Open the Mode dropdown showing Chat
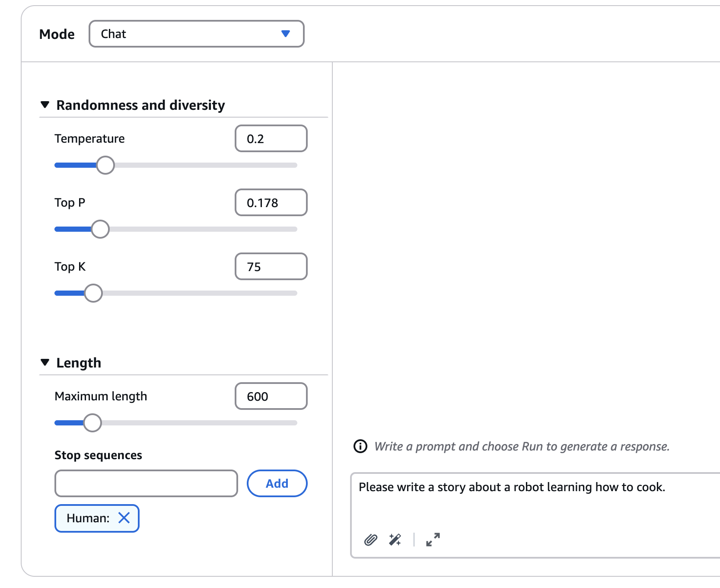 [197, 34]
